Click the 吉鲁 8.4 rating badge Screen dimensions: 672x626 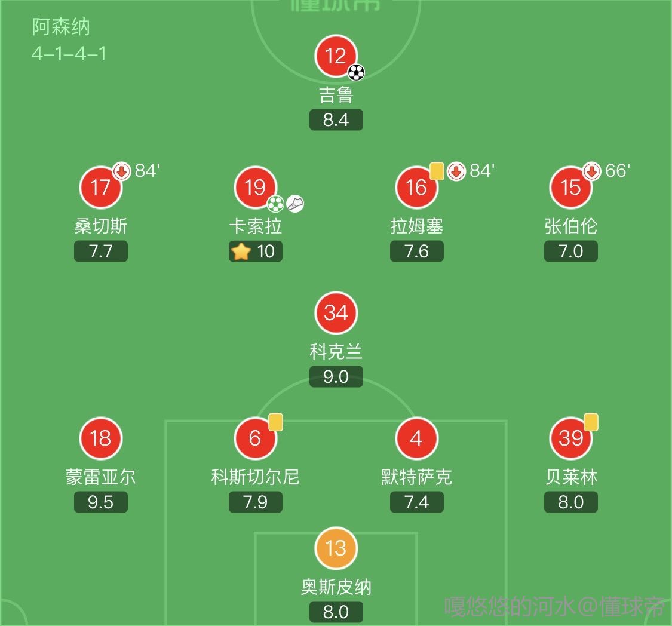[x=336, y=120]
